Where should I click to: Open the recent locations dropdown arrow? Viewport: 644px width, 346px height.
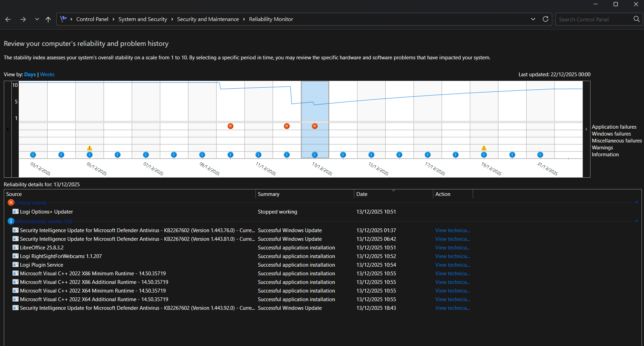pos(37,19)
